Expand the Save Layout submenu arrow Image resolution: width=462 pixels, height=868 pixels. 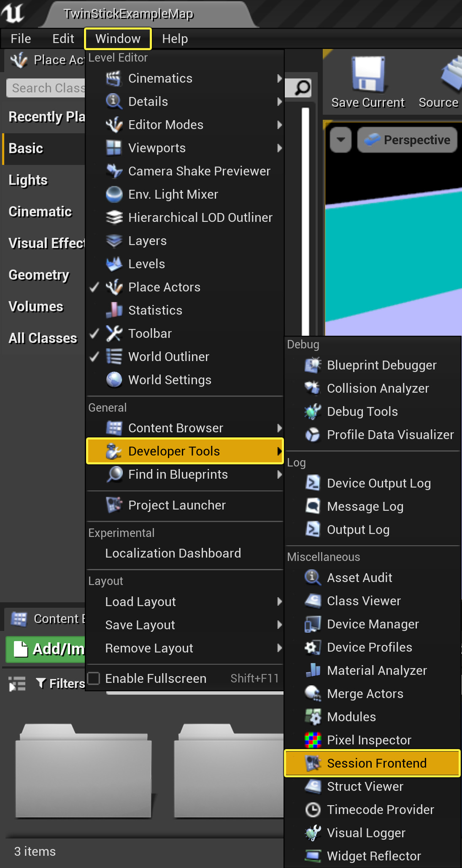click(x=279, y=625)
